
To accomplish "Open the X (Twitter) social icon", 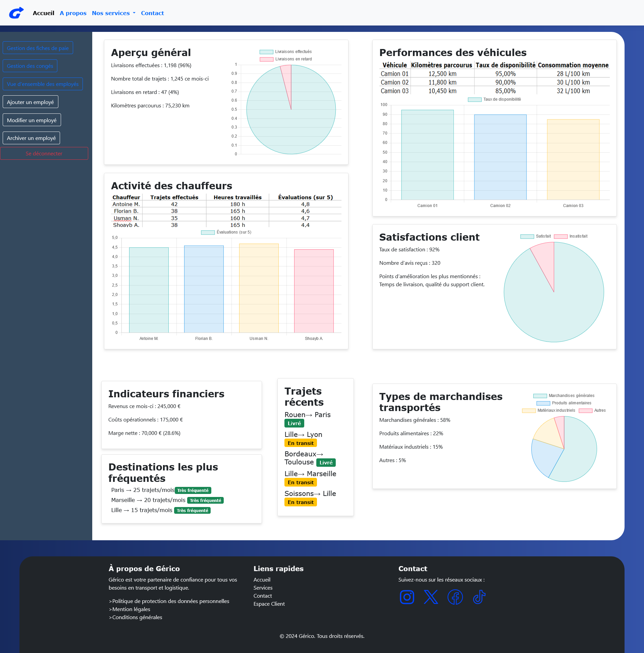I will 431,597.
